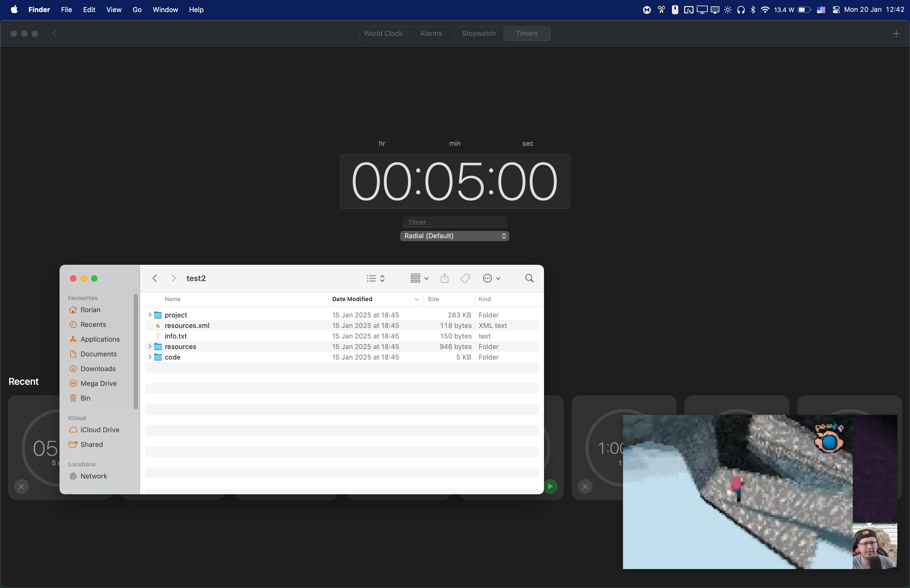Open the Go menu

[x=137, y=9]
